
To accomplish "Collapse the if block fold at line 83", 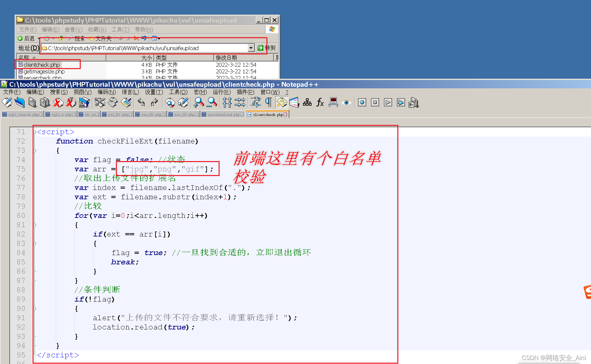I will (35, 244).
